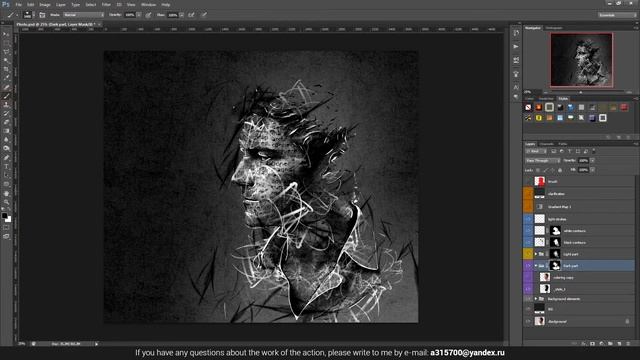Toggle lock all for layer
This screenshot has height=360, width=640.
click(x=560, y=170)
